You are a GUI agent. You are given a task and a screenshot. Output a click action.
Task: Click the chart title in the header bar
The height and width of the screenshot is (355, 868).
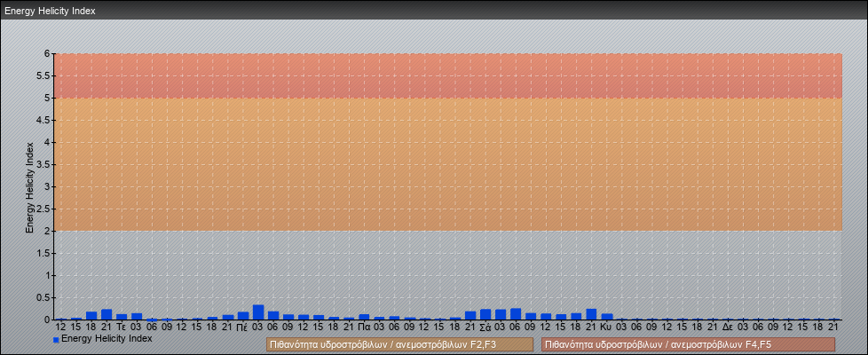pyautogui.click(x=50, y=11)
